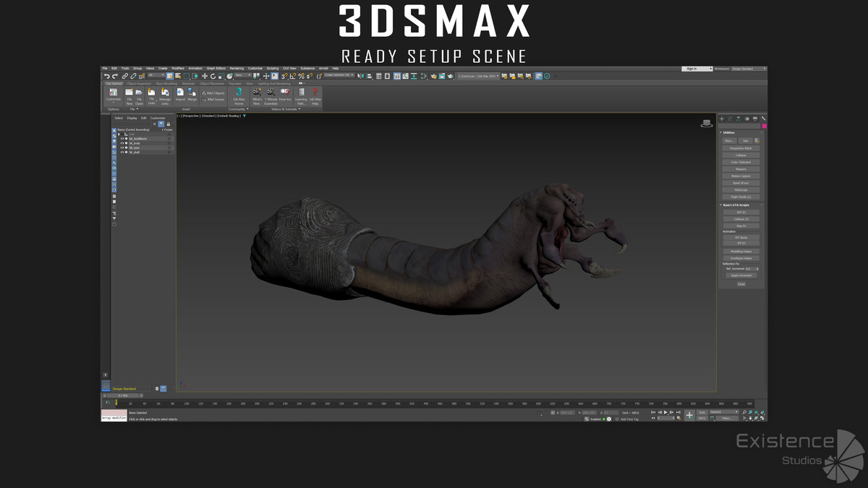
Task: Toggle visibility of SK_shell object
Action: (122, 152)
